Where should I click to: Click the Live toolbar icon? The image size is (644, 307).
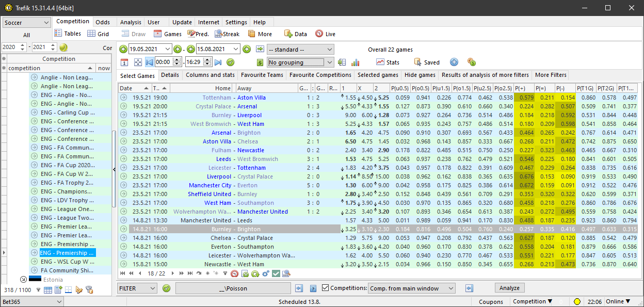tap(325, 34)
